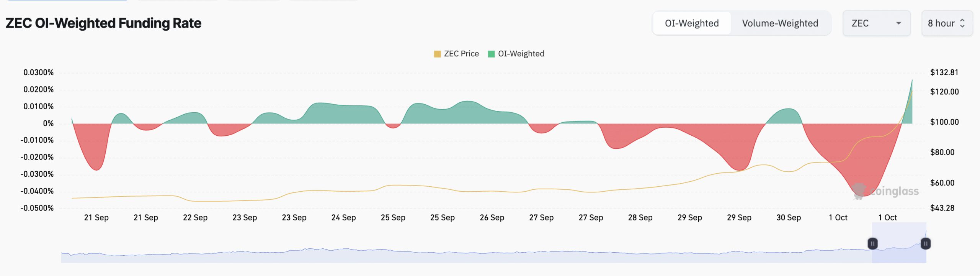This screenshot has width=980, height=276.
Task: Open the 8 hour interval selector
Action: point(946,23)
